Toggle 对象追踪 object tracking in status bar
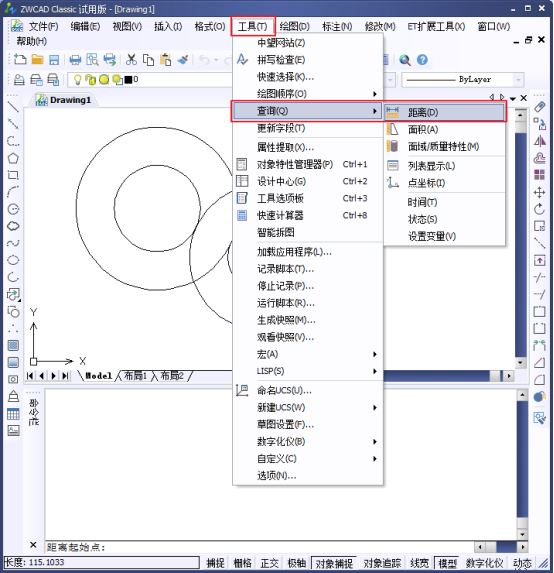 [382, 563]
